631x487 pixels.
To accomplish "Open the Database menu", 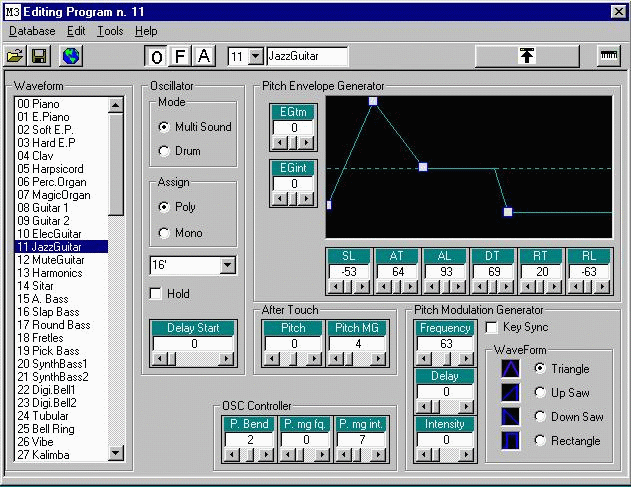I will pyautogui.click(x=31, y=31).
